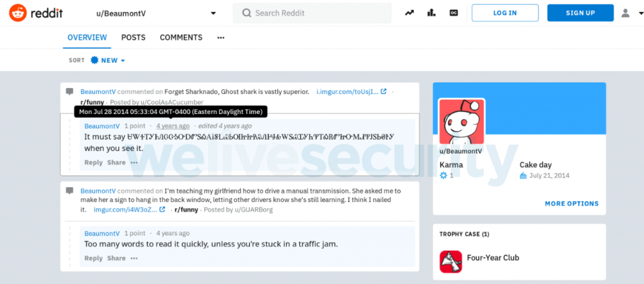This screenshot has height=284, width=644.
Task: Expand the account menu arrow beside user icon
Action: click(641, 13)
